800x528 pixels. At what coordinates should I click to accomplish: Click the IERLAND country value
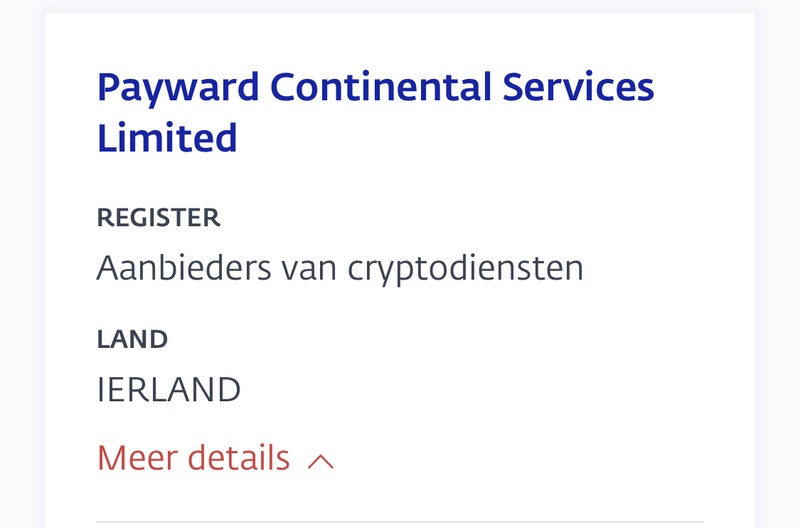pyautogui.click(x=168, y=389)
